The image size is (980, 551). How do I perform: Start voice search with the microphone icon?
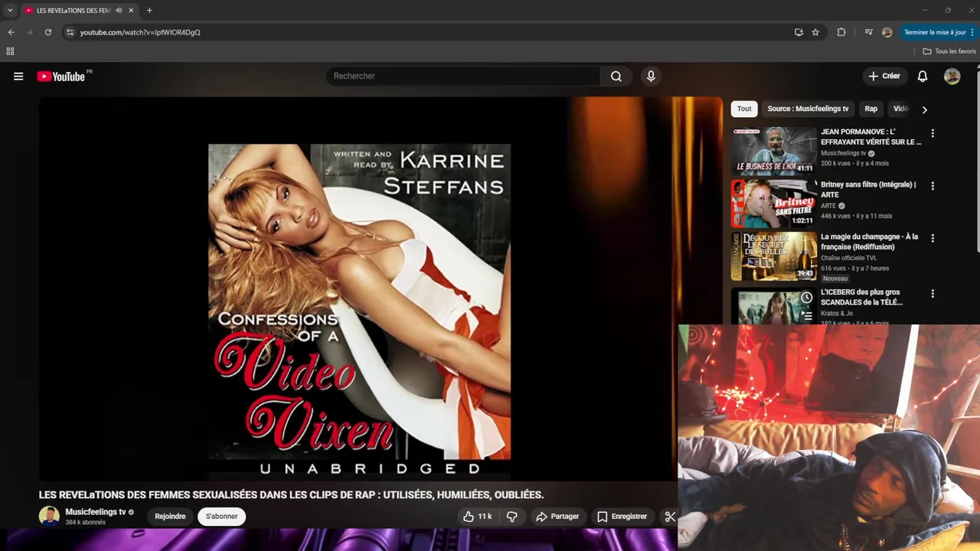click(x=651, y=76)
